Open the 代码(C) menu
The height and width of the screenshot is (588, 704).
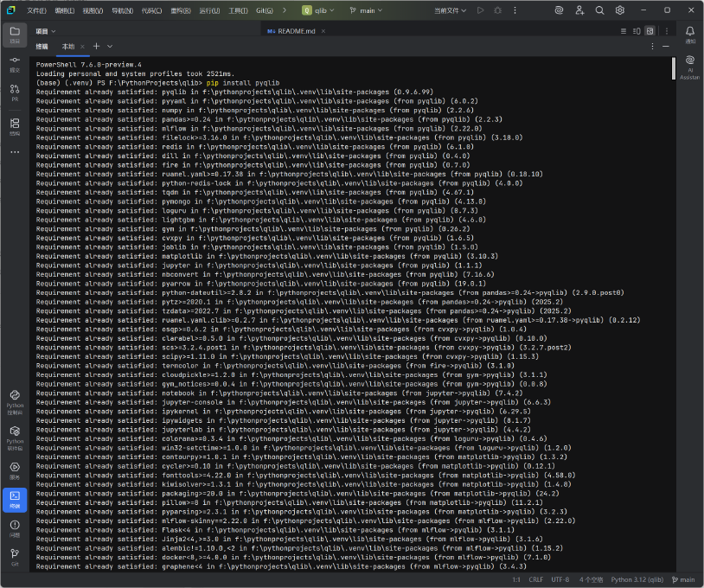(x=151, y=10)
